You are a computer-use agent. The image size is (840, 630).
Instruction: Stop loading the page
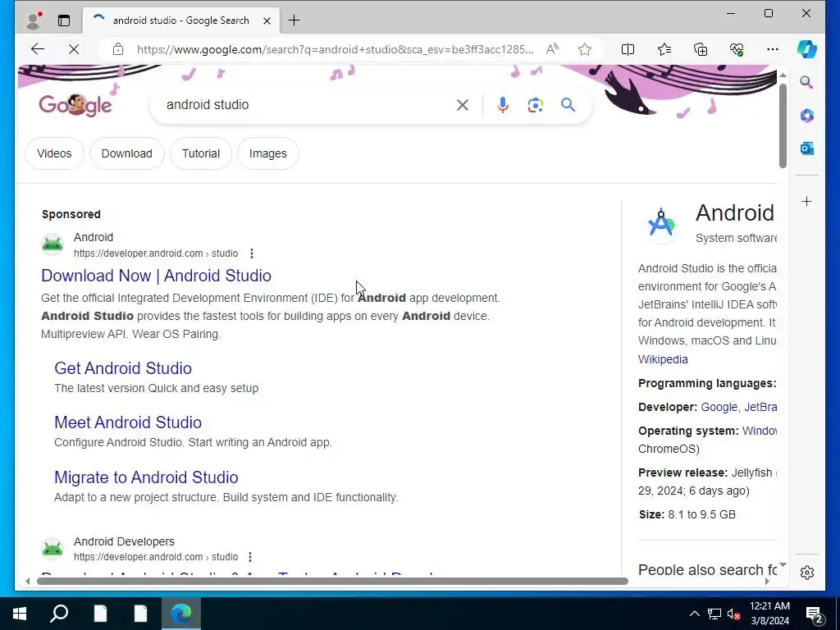tap(74, 49)
